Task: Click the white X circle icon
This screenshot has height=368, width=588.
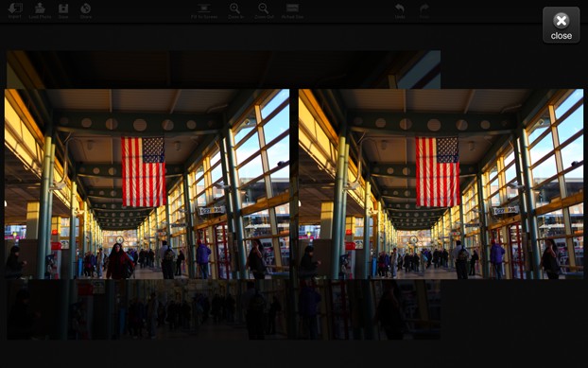Action: tap(562, 21)
